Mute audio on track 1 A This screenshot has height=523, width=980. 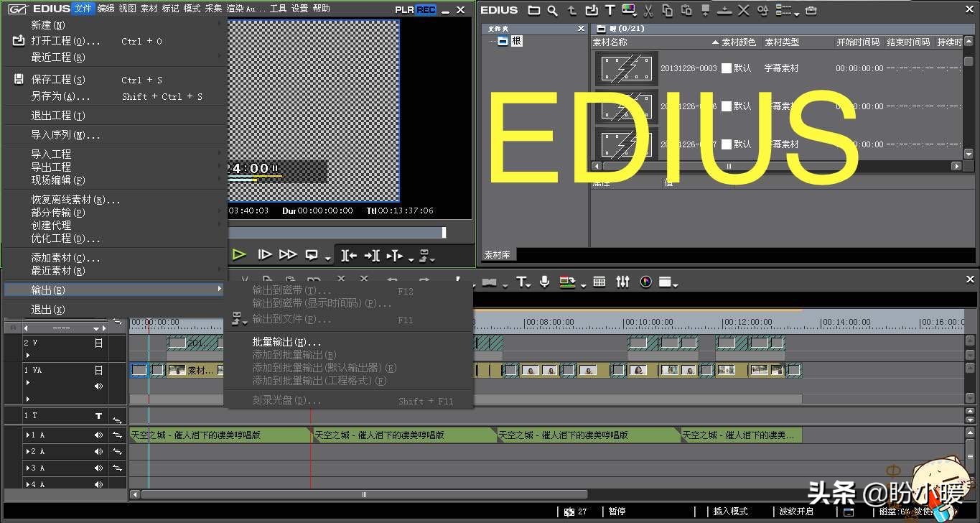pyautogui.click(x=98, y=435)
